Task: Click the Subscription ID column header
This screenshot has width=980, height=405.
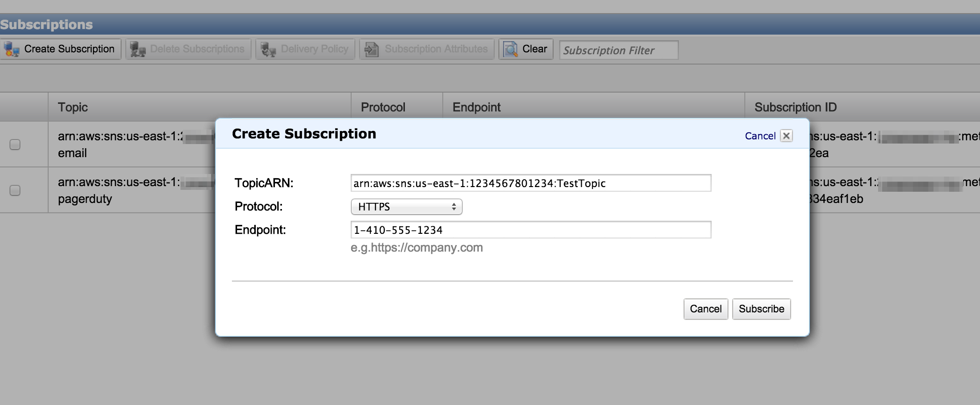Action: click(795, 107)
